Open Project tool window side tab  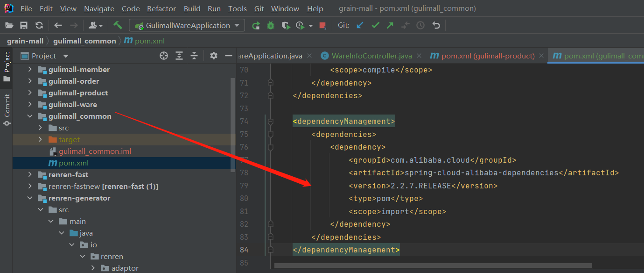(7, 66)
